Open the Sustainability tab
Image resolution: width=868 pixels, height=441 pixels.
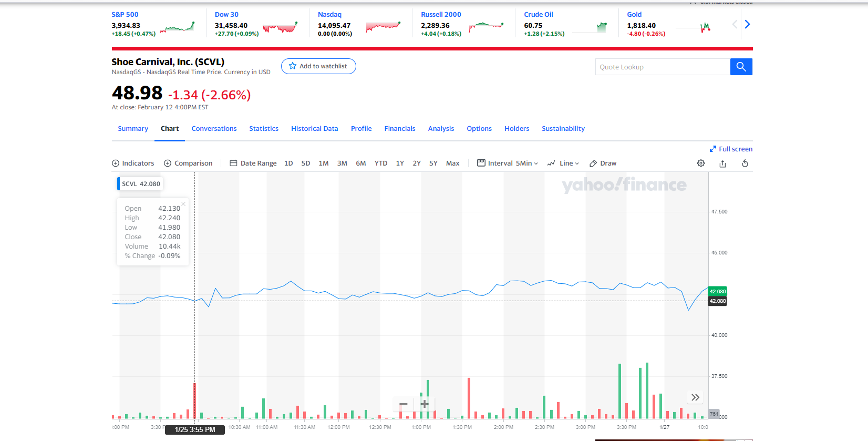point(563,129)
